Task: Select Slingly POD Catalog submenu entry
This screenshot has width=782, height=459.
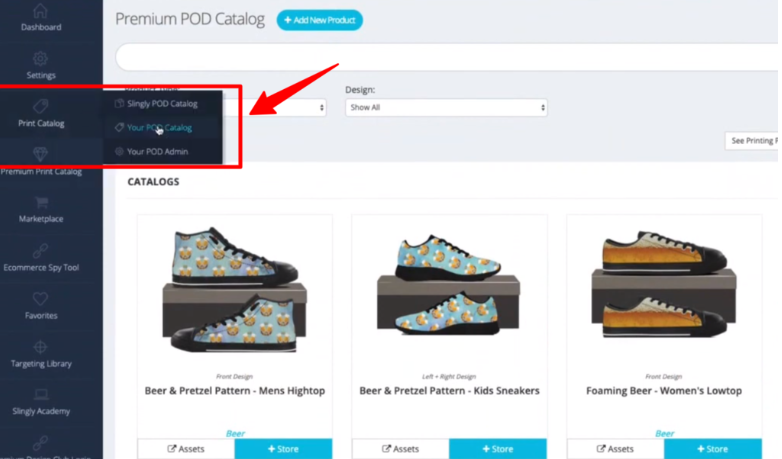Action: [163, 104]
